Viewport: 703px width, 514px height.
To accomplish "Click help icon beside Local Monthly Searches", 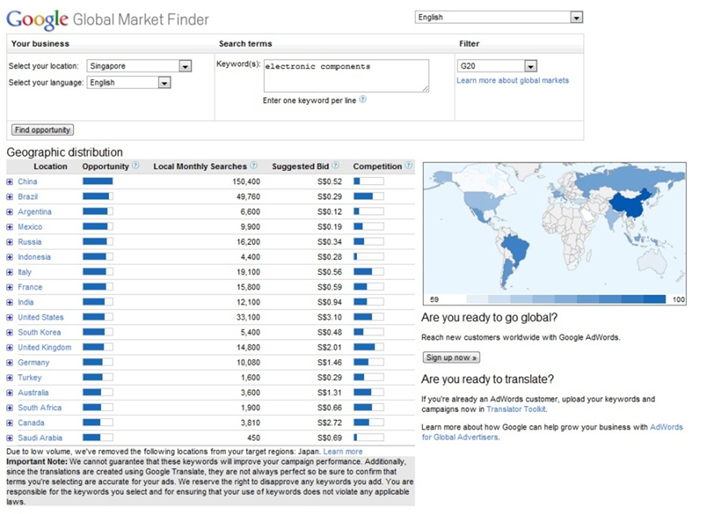I will click(254, 166).
